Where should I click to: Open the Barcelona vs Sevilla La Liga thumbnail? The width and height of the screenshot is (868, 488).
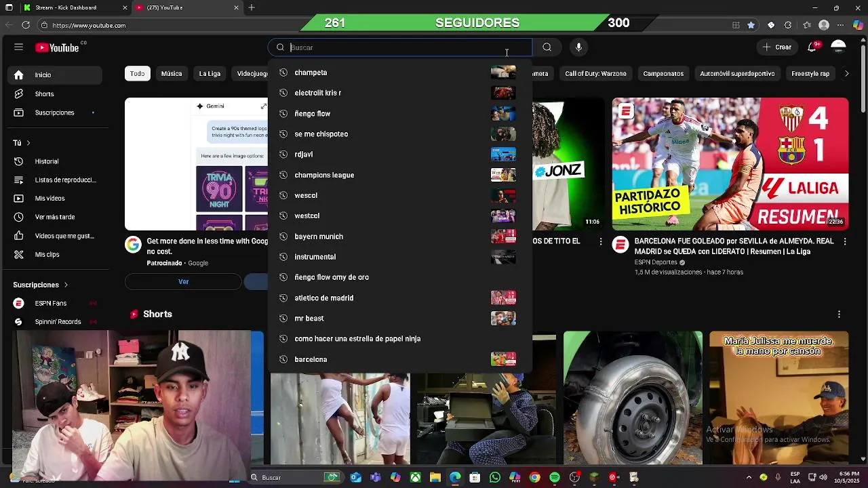pyautogui.click(x=730, y=164)
